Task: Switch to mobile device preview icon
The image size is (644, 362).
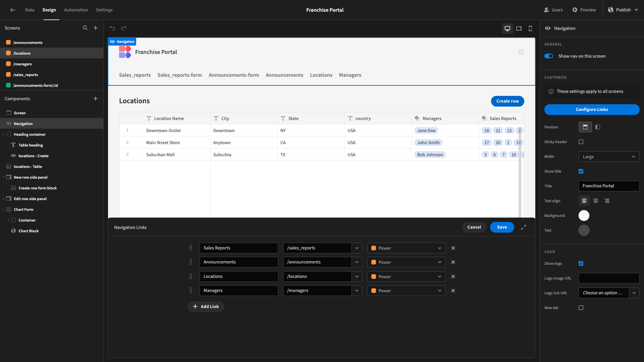Action: coord(530,28)
